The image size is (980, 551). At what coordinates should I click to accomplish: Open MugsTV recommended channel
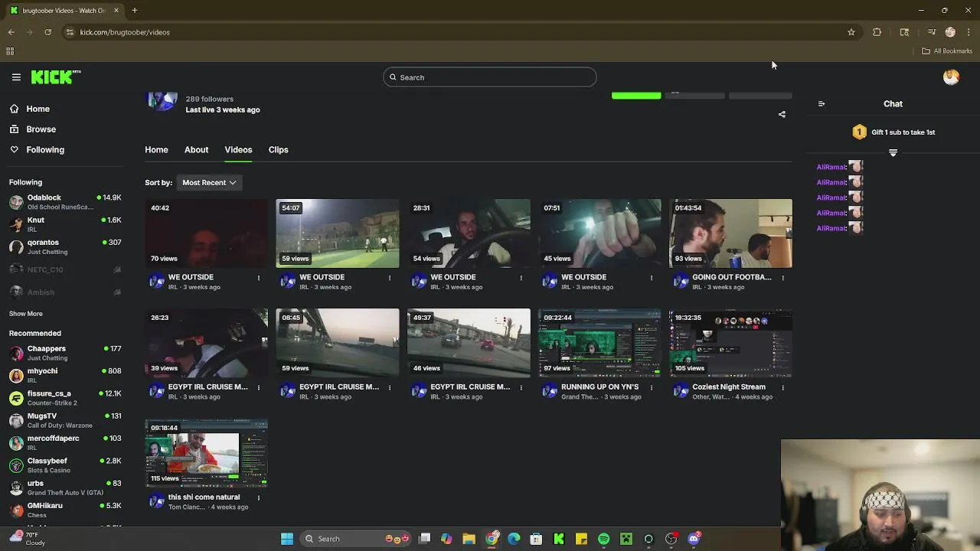pyautogui.click(x=65, y=420)
